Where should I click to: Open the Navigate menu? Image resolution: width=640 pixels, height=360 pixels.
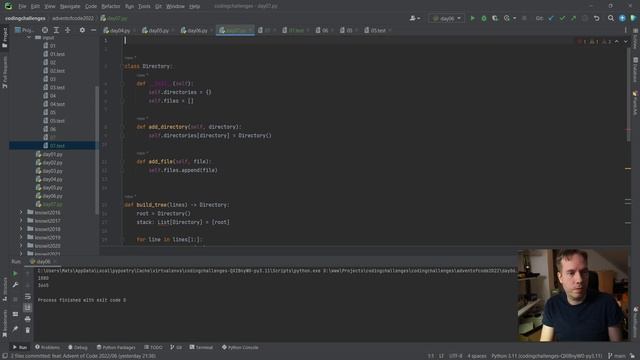coord(70,7)
